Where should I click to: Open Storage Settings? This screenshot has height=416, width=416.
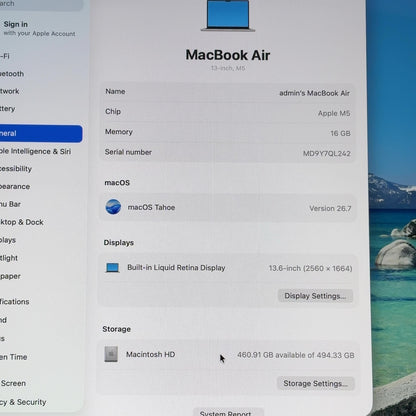click(316, 384)
